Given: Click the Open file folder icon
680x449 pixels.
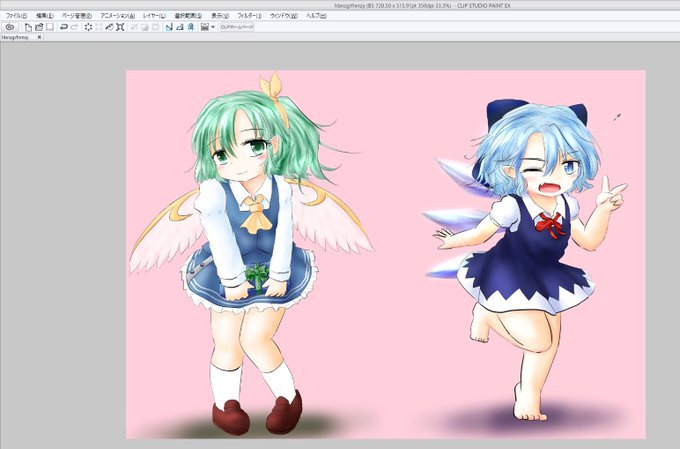Looking at the screenshot, I should pos(39,27).
